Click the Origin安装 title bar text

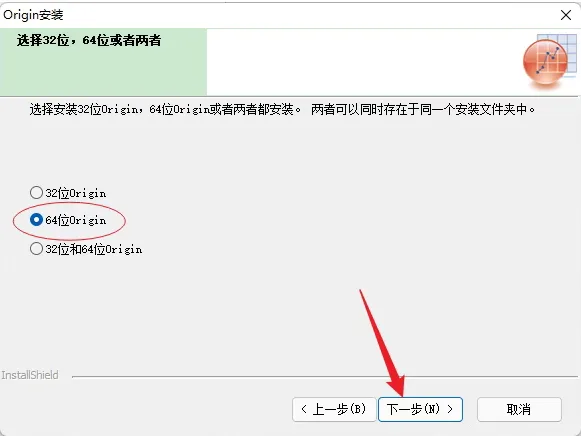click(x=33, y=15)
